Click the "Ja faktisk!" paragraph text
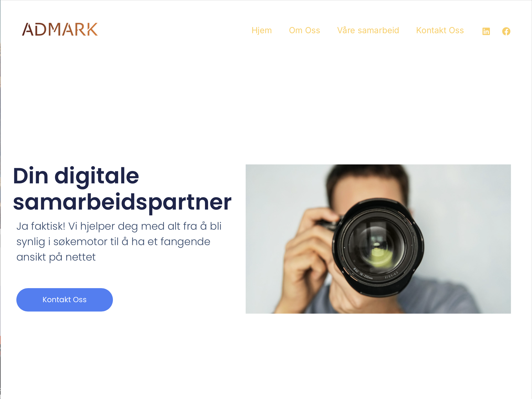This screenshot has height=399, width=532. point(41,226)
